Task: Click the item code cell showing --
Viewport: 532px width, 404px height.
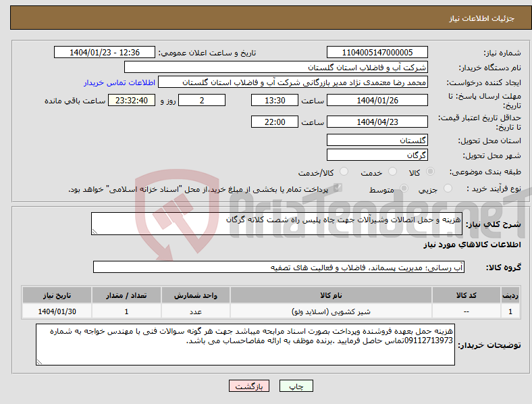Action: pos(467,311)
